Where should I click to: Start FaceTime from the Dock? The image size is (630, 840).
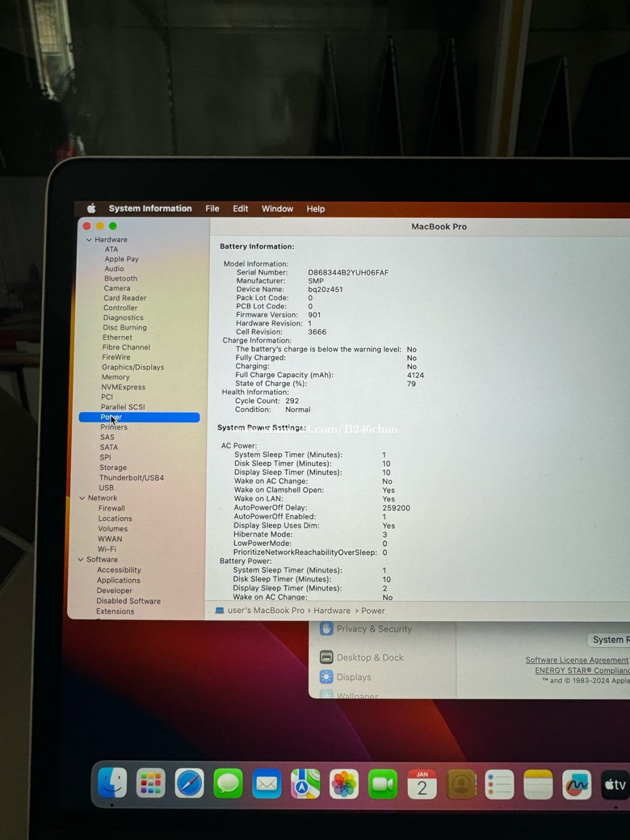coord(383,784)
